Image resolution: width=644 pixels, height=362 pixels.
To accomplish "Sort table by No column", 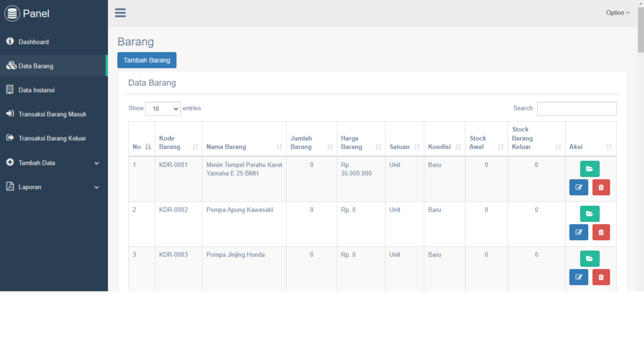I will pyautogui.click(x=142, y=139).
